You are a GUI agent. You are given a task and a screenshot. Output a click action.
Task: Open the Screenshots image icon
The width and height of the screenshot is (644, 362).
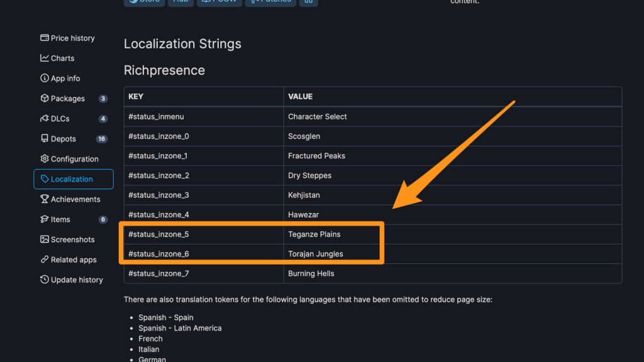45,239
